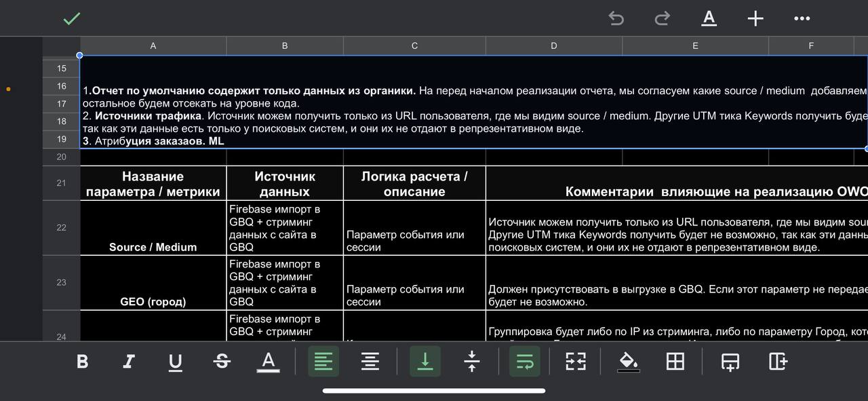
Task: Select 'Параметр события или сессии' cell in row 22
Action: pyautogui.click(x=415, y=228)
